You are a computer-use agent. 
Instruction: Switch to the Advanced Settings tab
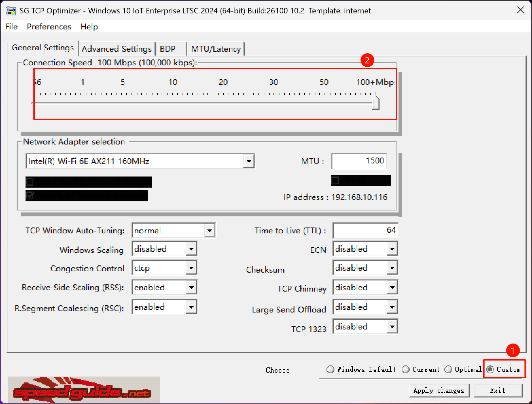pos(117,48)
